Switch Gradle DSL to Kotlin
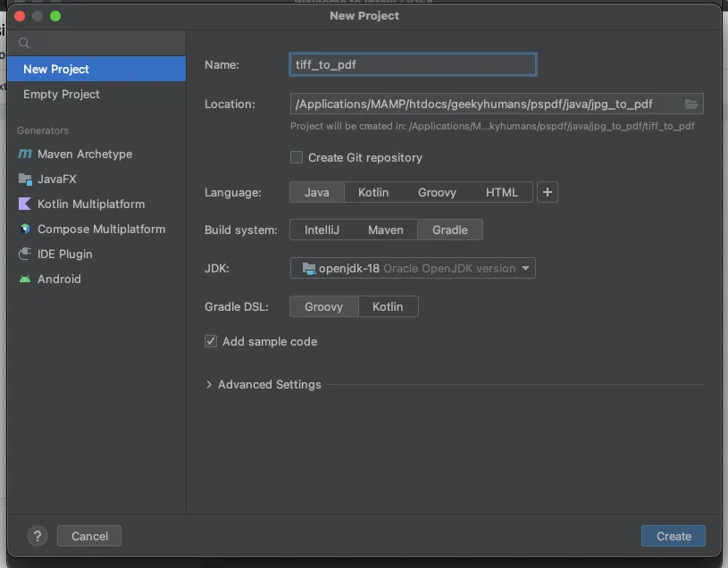The width and height of the screenshot is (728, 568). point(389,306)
